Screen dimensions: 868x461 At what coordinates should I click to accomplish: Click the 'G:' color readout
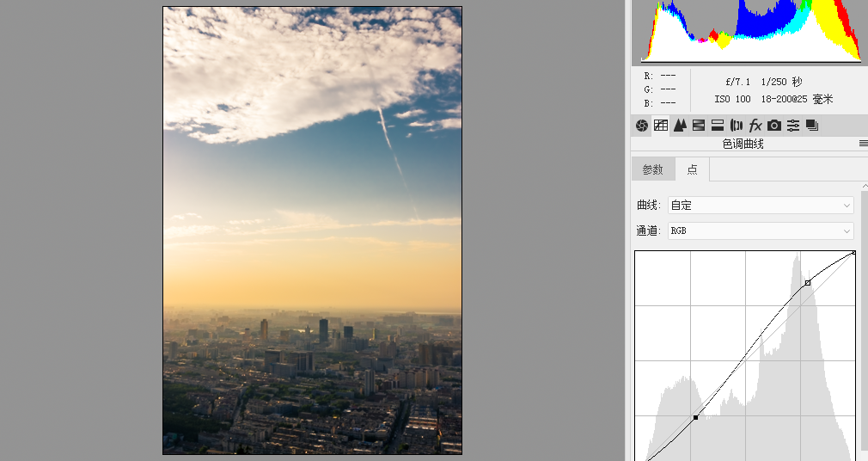[660, 89]
